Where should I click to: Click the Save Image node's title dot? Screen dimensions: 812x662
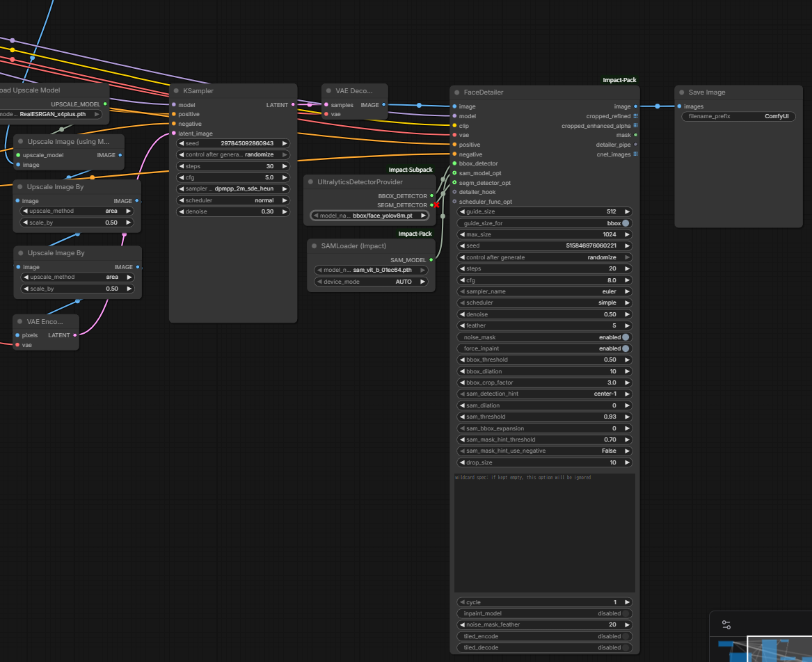pyautogui.click(x=682, y=92)
